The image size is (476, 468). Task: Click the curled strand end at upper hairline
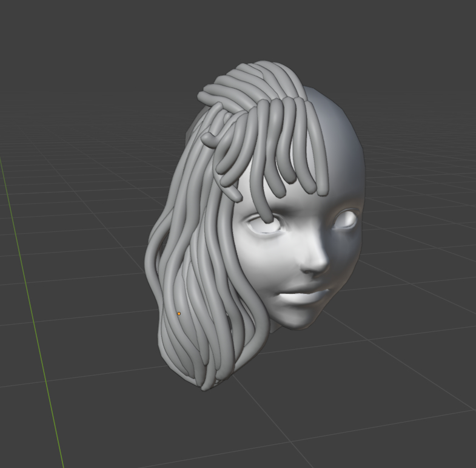[x=207, y=140]
